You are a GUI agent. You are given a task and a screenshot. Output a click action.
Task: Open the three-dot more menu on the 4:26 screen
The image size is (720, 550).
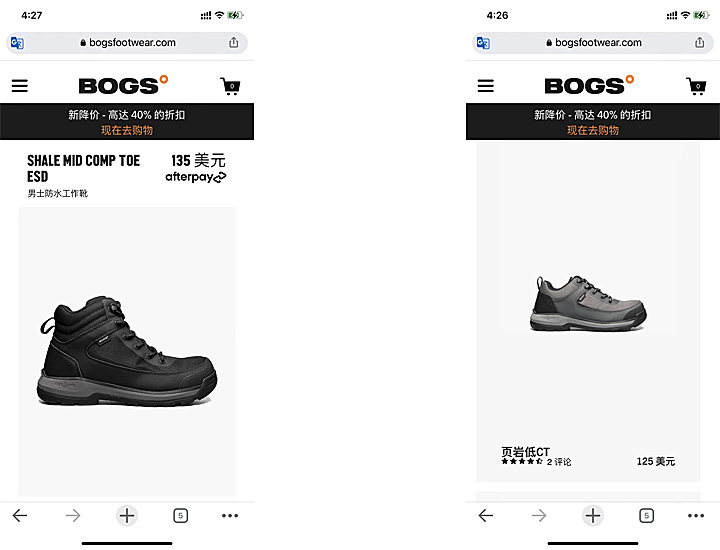(696, 516)
